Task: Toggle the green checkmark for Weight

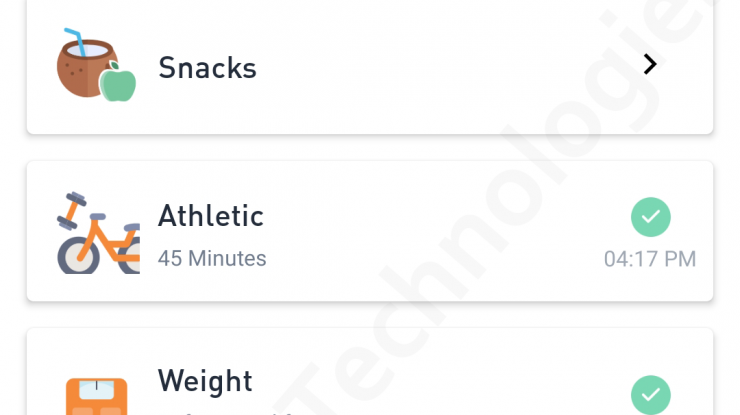Action: pos(650,395)
